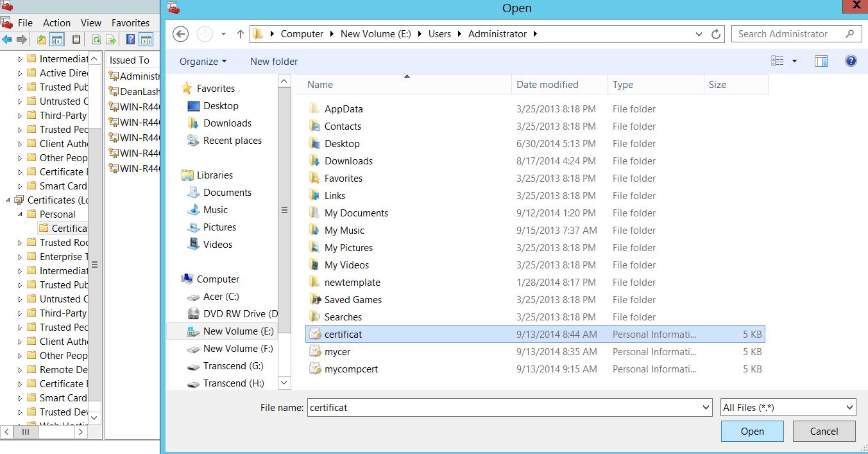This screenshot has height=454, width=868.
Task: Toggle the preview pane button
Action: click(x=821, y=61)
